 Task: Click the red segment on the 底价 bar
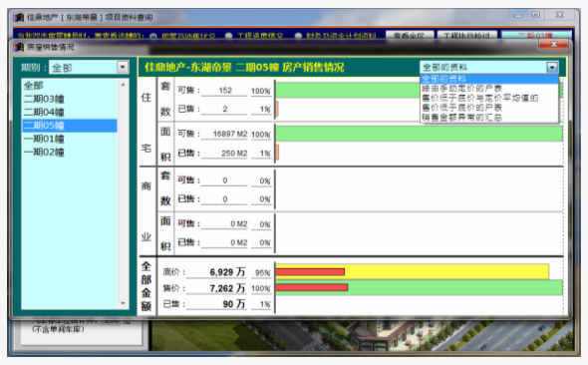pyautogui.click(x=310, y=272)
